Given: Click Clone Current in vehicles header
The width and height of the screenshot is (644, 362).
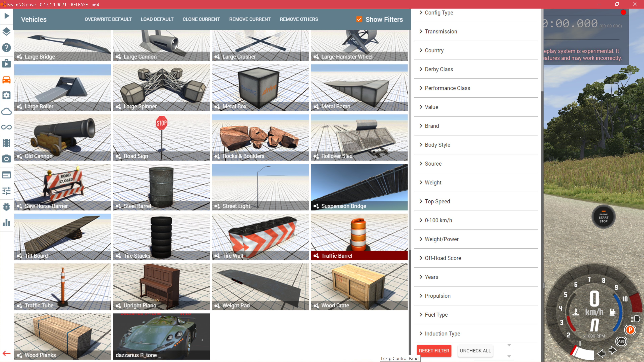Looking at the screenshot, I should (201, 19).
